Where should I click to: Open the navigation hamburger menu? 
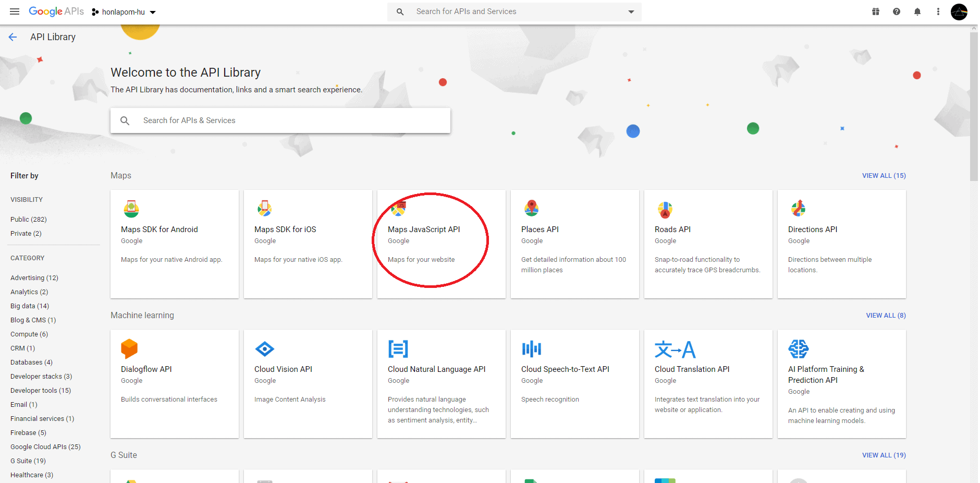(15, 11)
